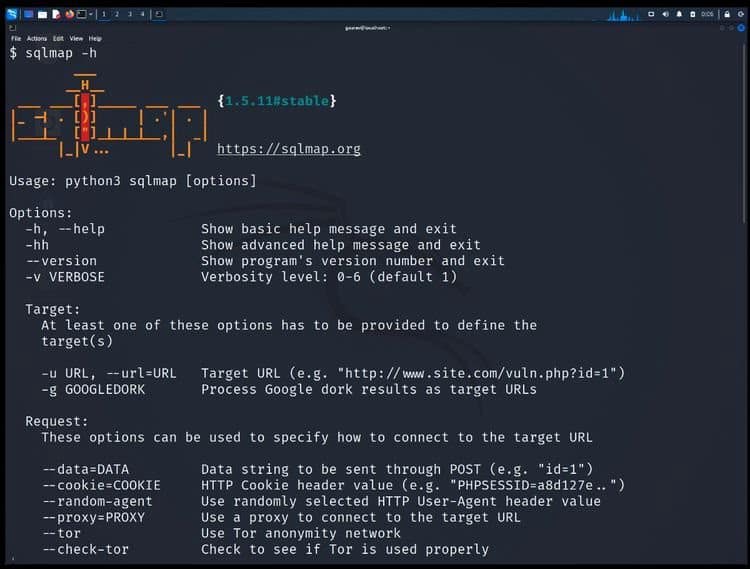
Task: Open the View menu
Action: 76,38
